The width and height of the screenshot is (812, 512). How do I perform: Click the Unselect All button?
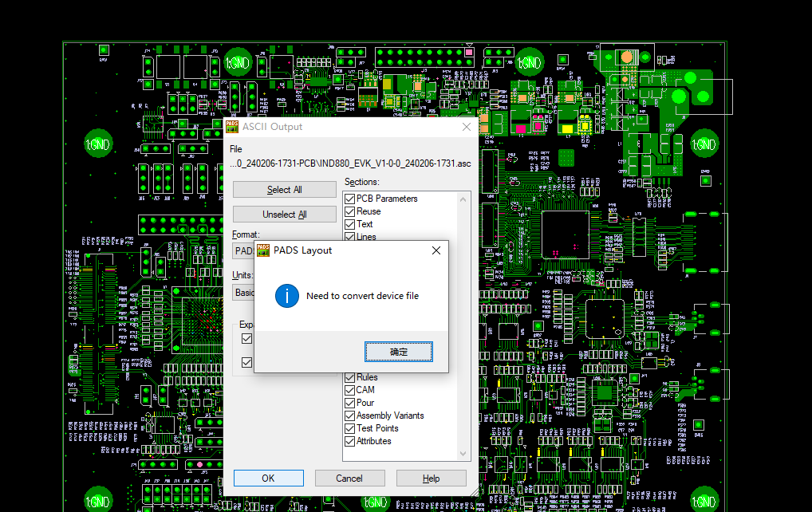pyautogui.click(x=284, y=215)
